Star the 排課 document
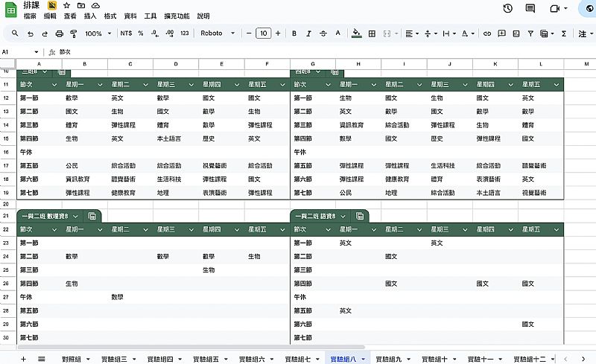The image size is (596, 364). (67, 5)
